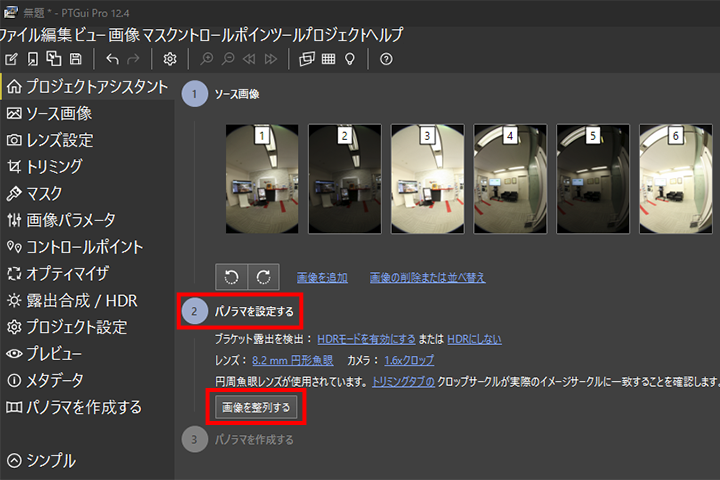Open the 露出合成 / HDR sidebar tab

72,300
